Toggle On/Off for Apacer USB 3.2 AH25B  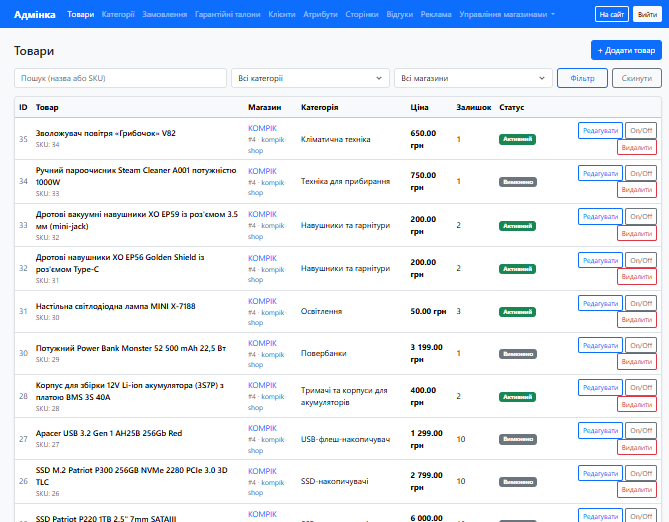tap(641, 431)
